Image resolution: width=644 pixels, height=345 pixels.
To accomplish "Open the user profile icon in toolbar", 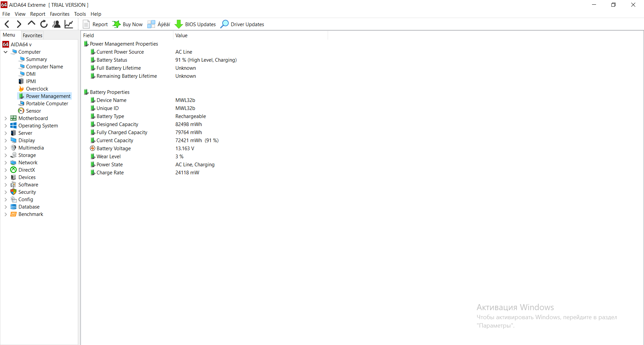I will pyautogui.click(x=56, y=24).
